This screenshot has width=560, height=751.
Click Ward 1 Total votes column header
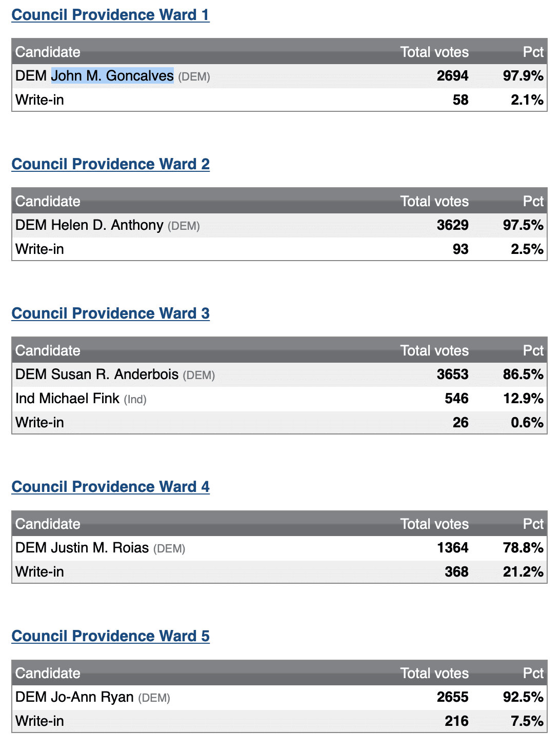[x=434, y=52]
